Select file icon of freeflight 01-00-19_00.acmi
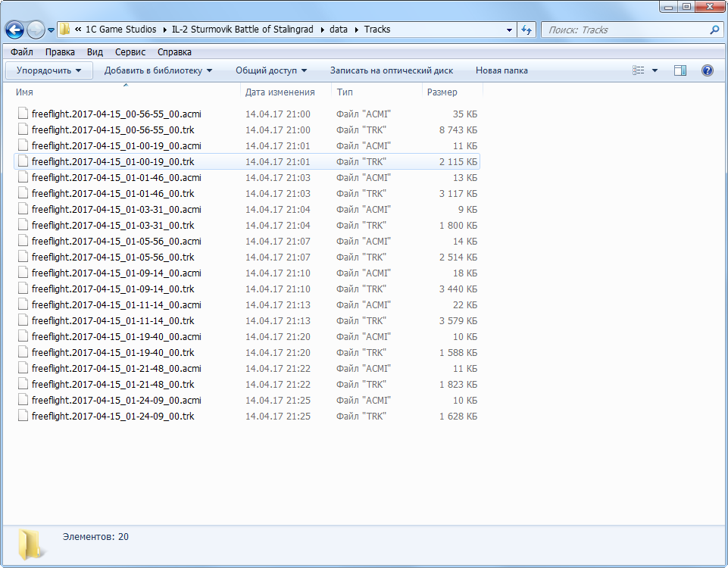The height and width of the screenshot is (568, 728). [23, 145]
